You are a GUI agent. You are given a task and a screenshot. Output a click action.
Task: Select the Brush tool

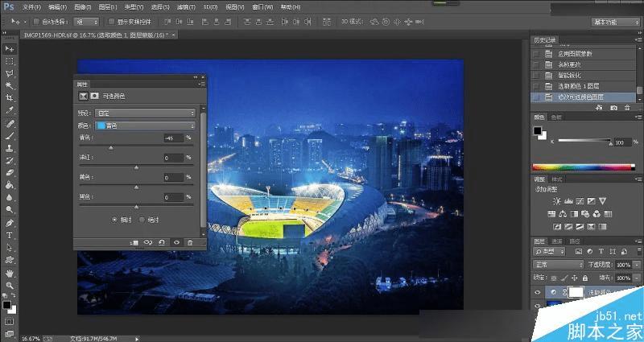click(9, 136)
